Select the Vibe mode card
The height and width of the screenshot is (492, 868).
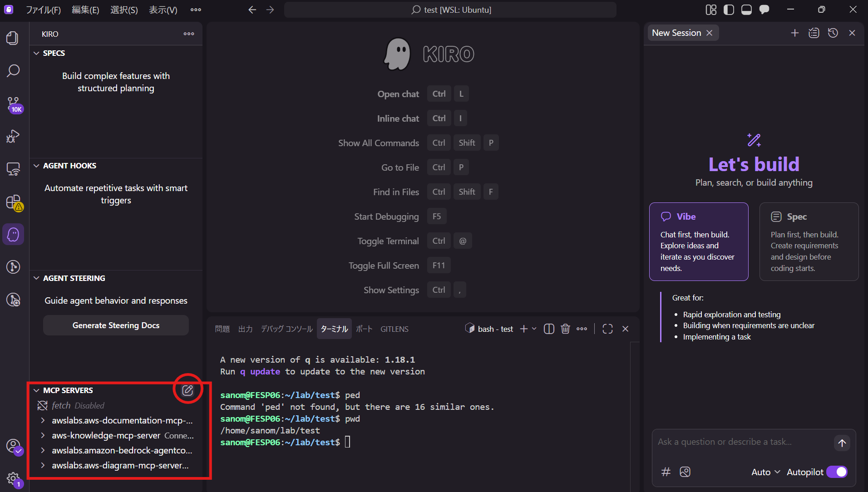(x=698, y=241)
